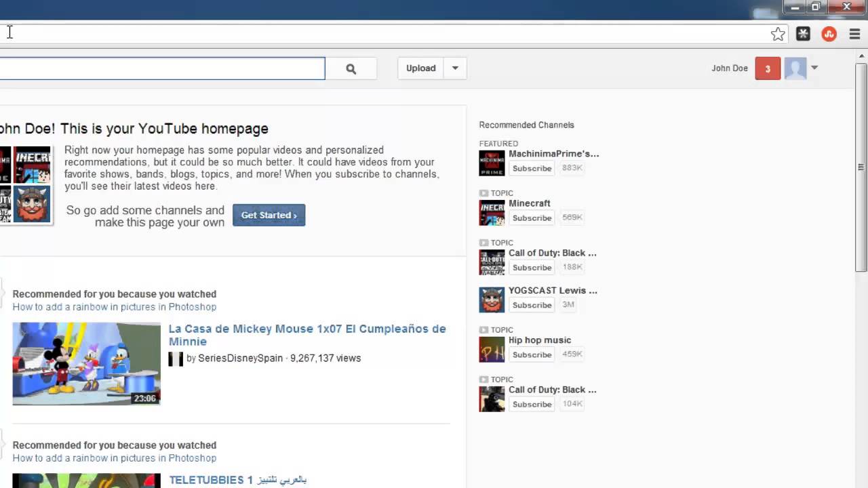This screenshot has height=488, width=868.
Task: Subscribe to the Minecraft topic
Action: coord(532,218)
